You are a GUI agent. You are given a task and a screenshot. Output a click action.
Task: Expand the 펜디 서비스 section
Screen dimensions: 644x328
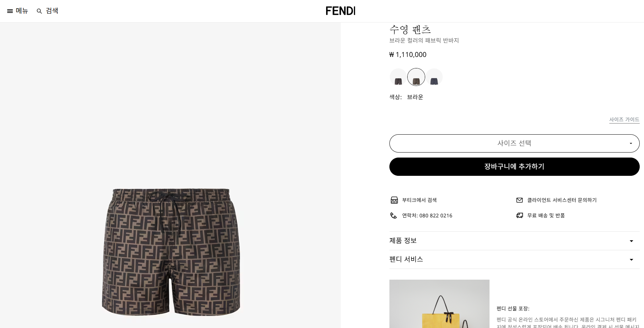[514, 259]
